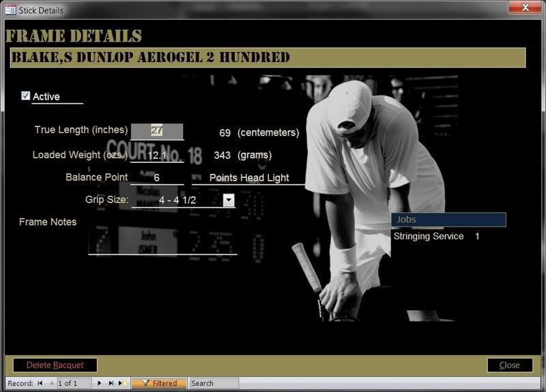Select the Blake,s Dunlop Aerogel title bar
546x392 pixels.
268,58
